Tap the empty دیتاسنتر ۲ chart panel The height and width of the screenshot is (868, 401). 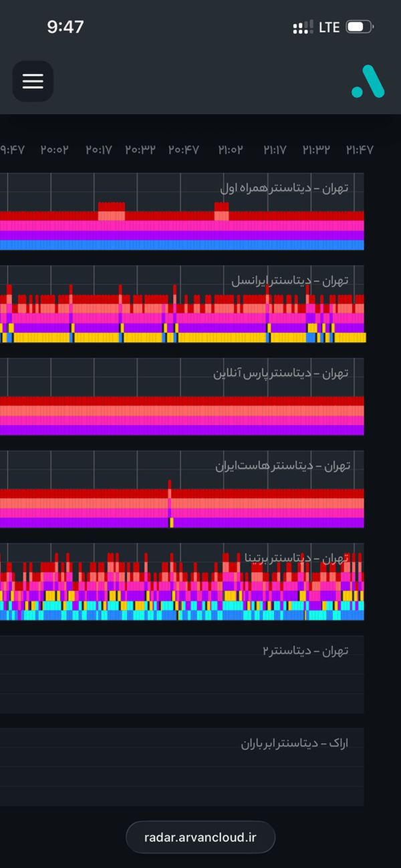pyautogui.click(x=182, y=674)
